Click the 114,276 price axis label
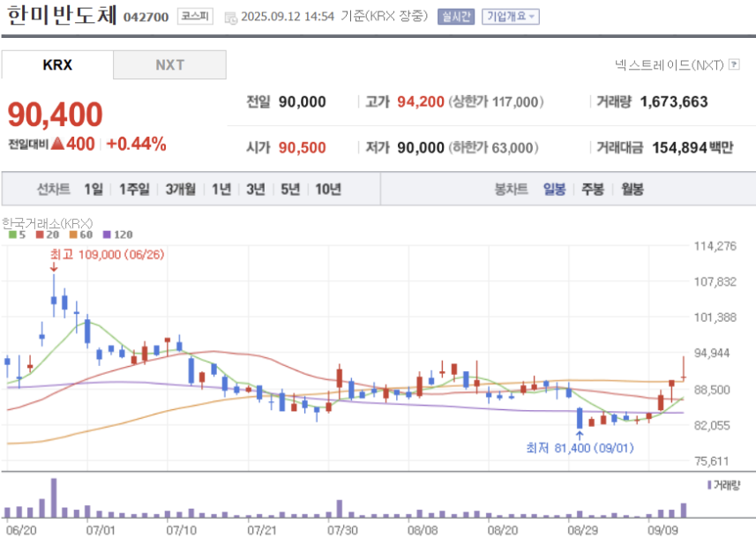 [x=715, y=246]
